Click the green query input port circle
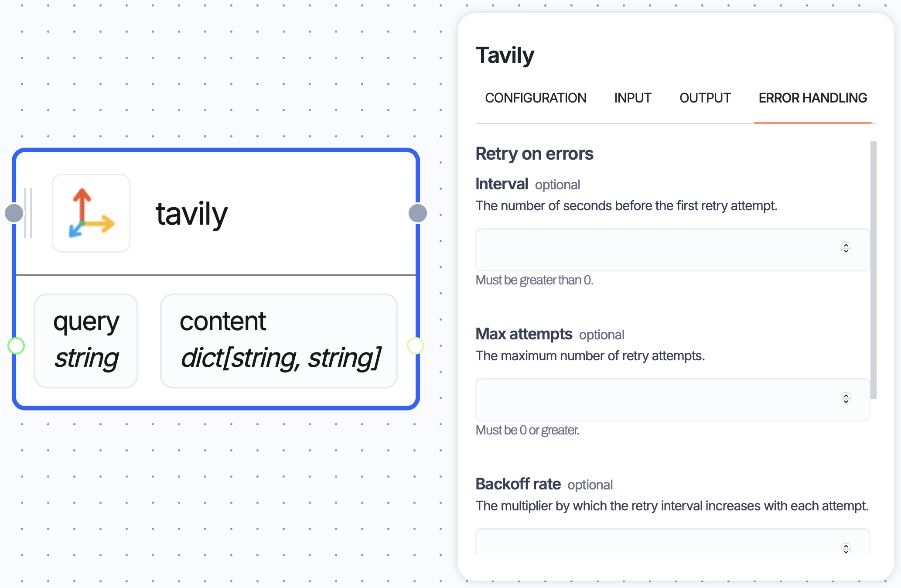 (17, 346)
